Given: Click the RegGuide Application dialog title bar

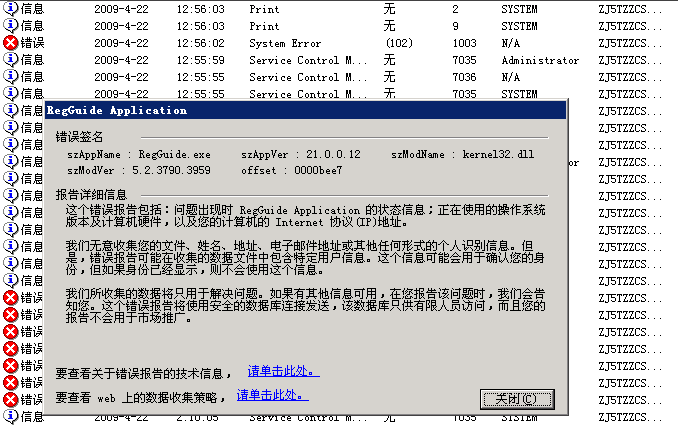Looking at the screenshot, I should (305, 110).
